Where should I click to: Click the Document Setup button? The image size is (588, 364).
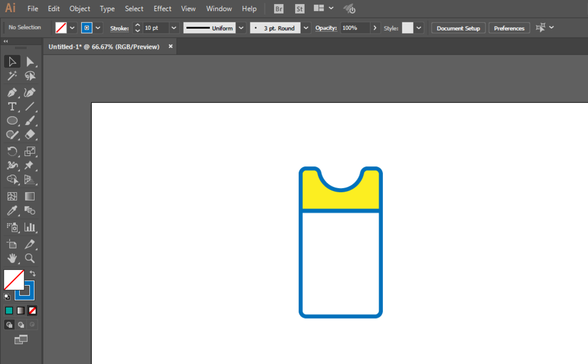(458, 28)
